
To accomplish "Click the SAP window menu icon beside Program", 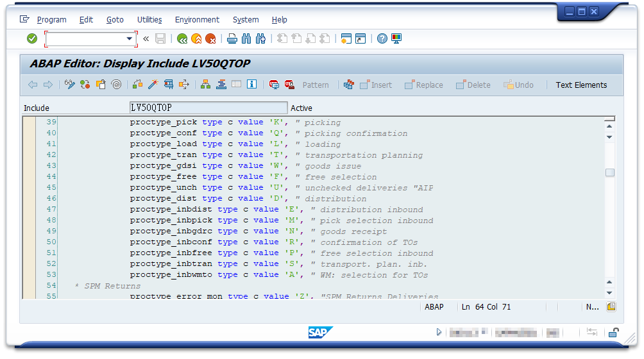I will tap(24, 19).
